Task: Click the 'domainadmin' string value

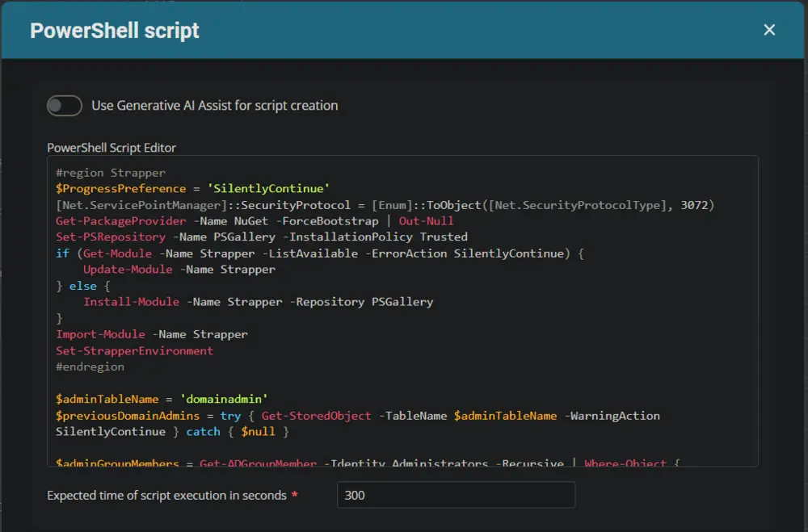Action: click(x=224, y=399)
